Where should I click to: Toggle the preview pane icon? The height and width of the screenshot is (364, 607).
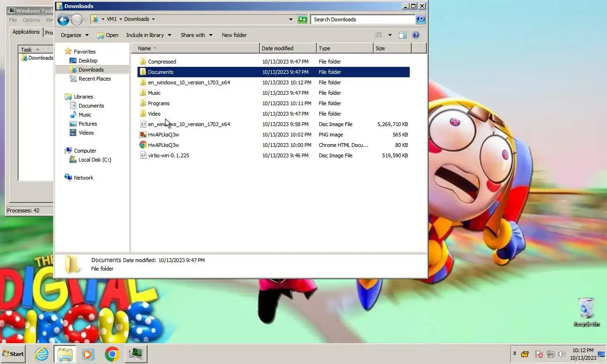click(403, 35)
